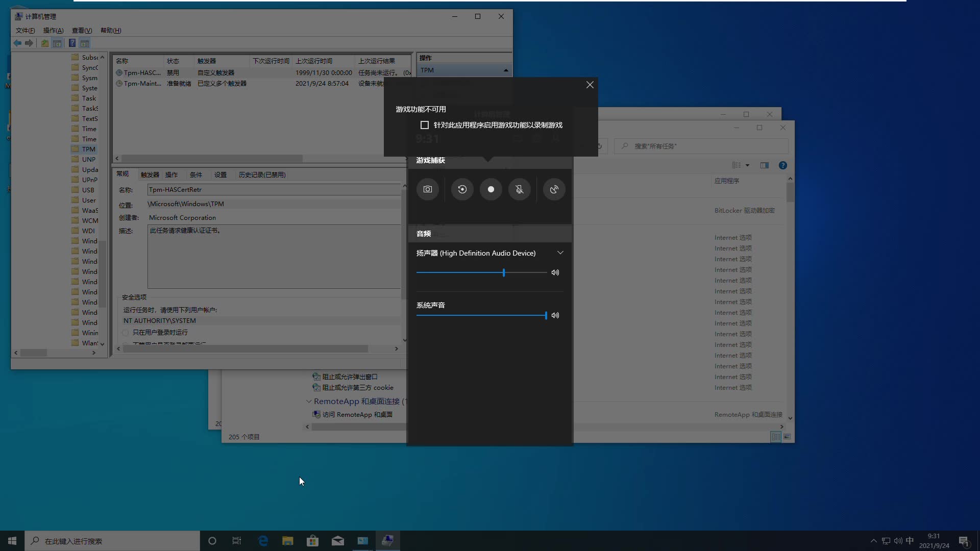Toggle microphone in the Game Bar capture widget
The image size is (980, 551).
[x=520, y=189]
